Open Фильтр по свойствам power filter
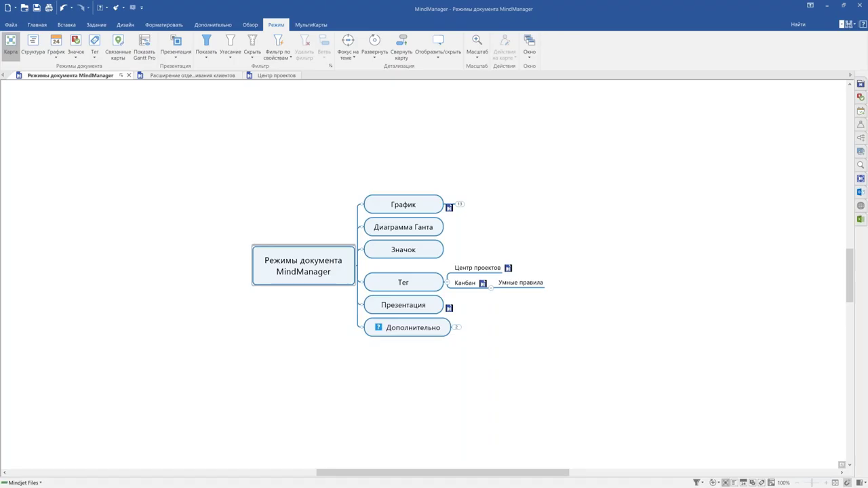868x488 pixels. coord(278,47)
